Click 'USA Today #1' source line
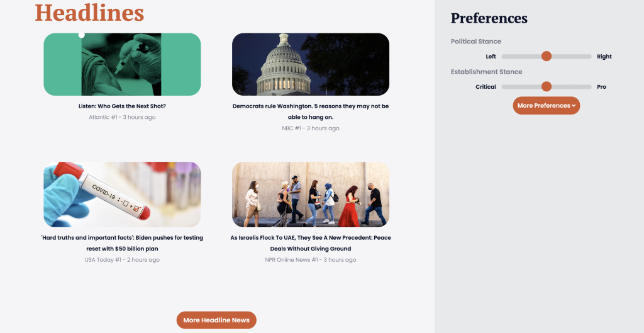644x333 pixels. tap(122, 260)
